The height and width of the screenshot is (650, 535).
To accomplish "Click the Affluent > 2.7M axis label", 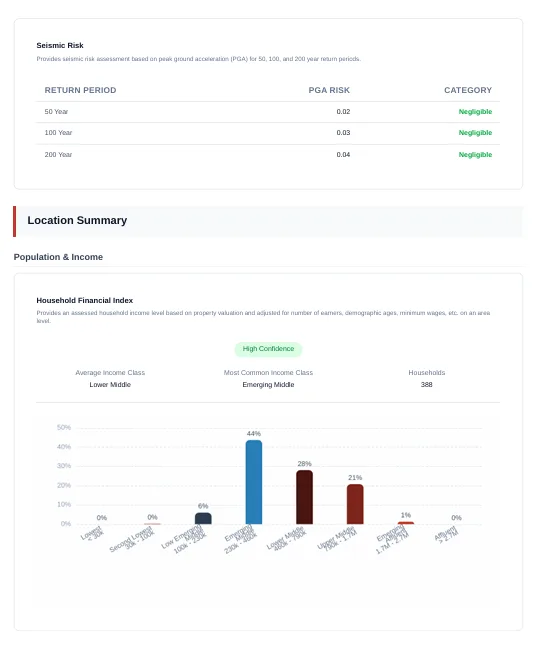I will point(446,534).
